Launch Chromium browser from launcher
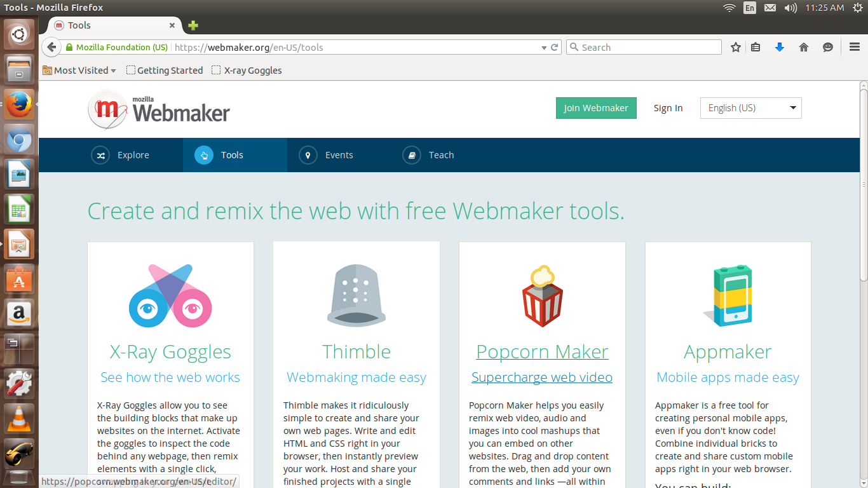The width and height of the screenshot is (868, 488). click(19, 139)
